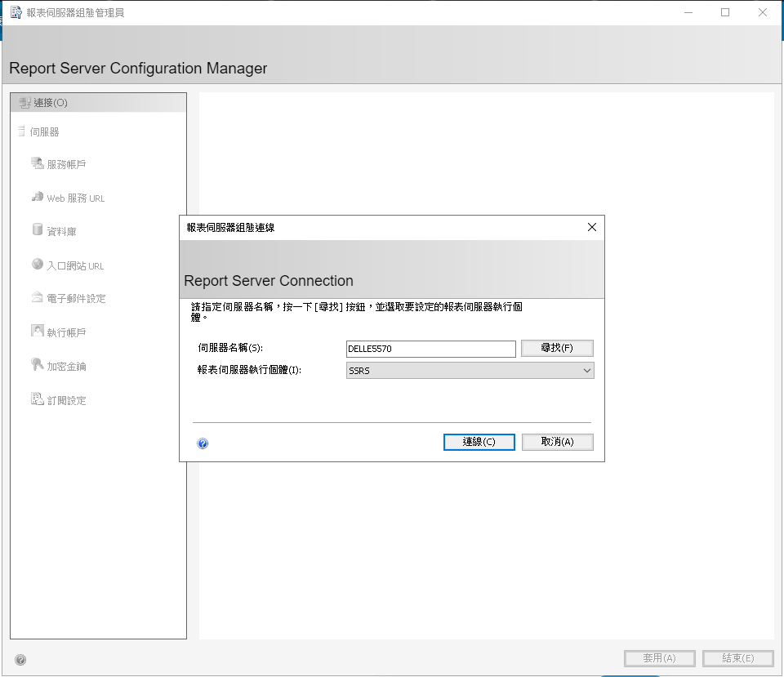Click the 加密金鑰 key icon
784x677 pixels.
[x=37, y=365]
